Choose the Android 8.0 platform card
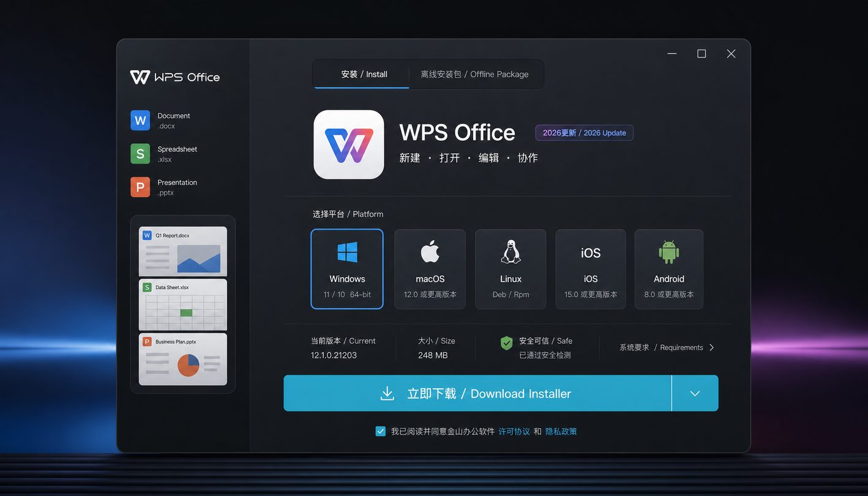 pyautogui.click(x=669, y=269)
